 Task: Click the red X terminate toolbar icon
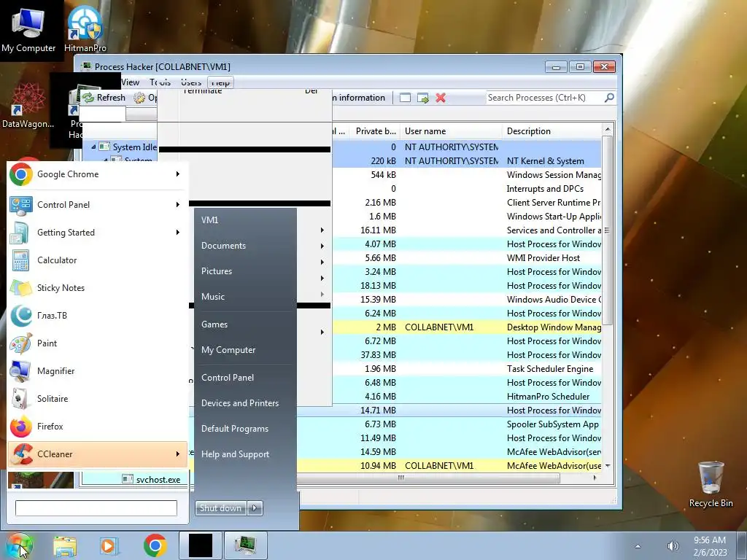(441, 98)
